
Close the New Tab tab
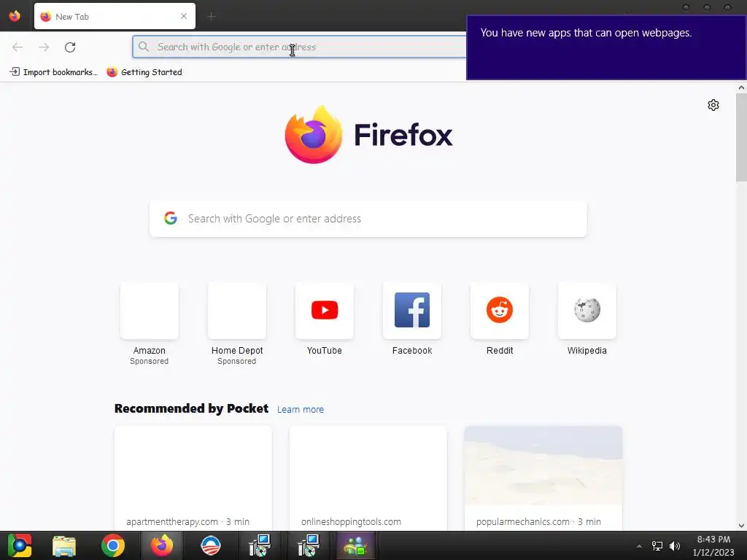(x=184, y=16)
